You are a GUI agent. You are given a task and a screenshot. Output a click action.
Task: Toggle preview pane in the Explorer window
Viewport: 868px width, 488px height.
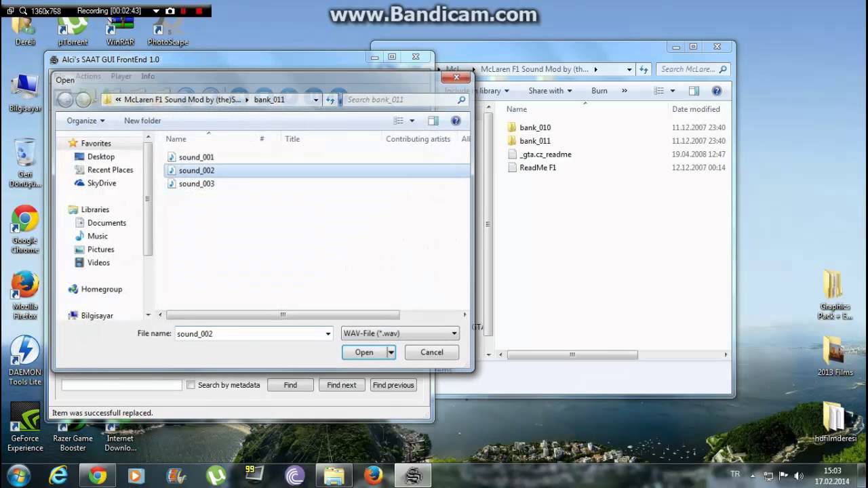click(694, 91)
